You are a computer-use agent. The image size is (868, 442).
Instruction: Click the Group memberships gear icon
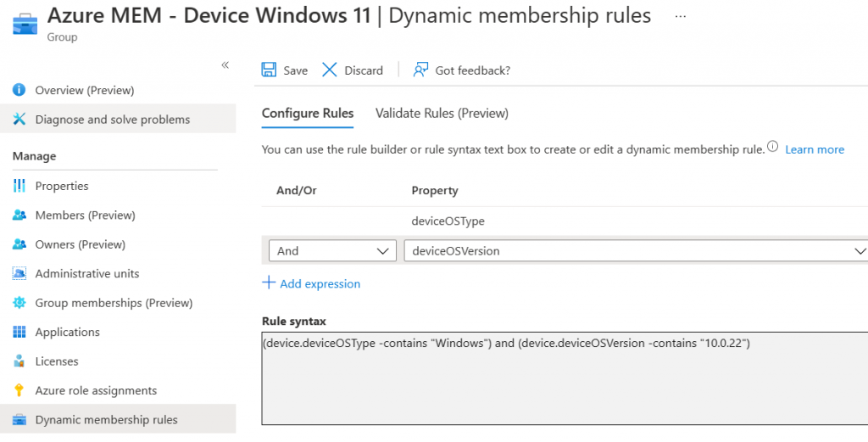point(19,303)
